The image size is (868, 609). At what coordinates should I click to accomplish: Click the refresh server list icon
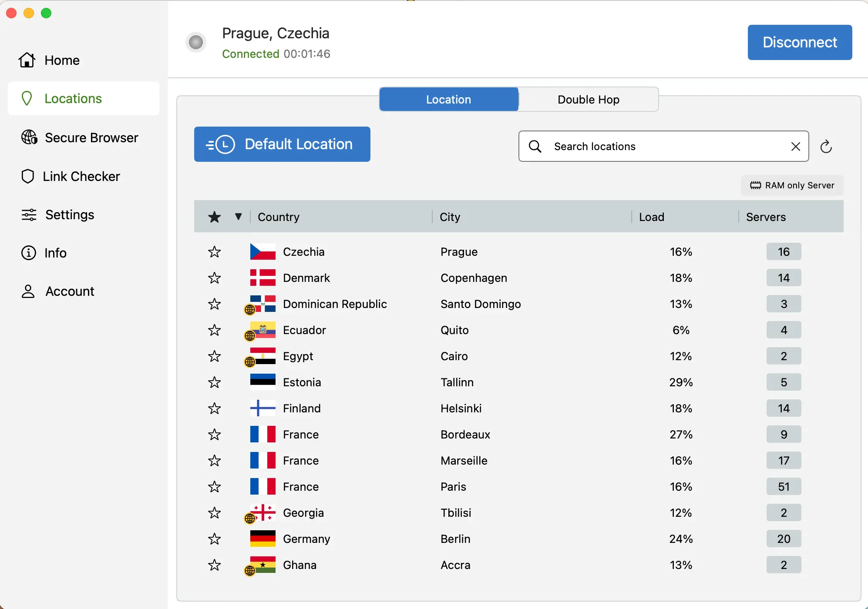[826, 147]
